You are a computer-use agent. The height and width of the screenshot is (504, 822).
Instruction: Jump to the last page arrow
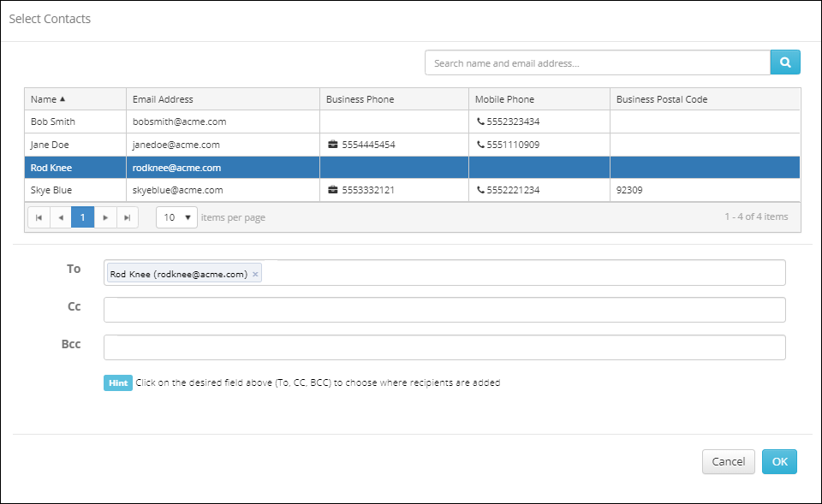click(128, 217)
